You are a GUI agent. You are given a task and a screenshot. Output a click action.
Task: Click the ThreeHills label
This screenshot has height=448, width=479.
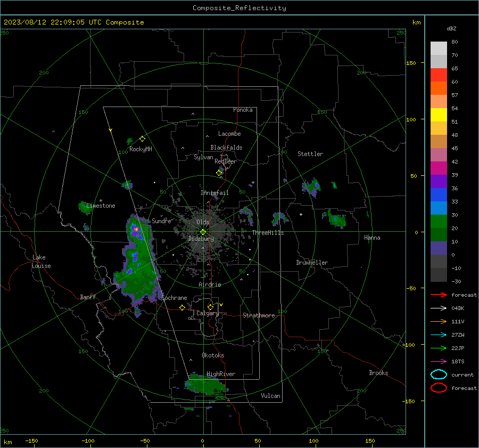(268, 233)
